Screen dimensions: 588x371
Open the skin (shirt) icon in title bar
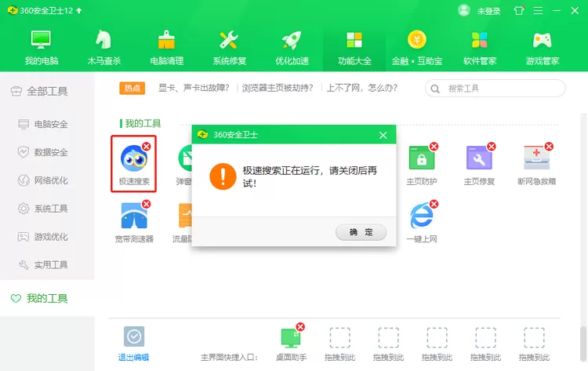519,10
